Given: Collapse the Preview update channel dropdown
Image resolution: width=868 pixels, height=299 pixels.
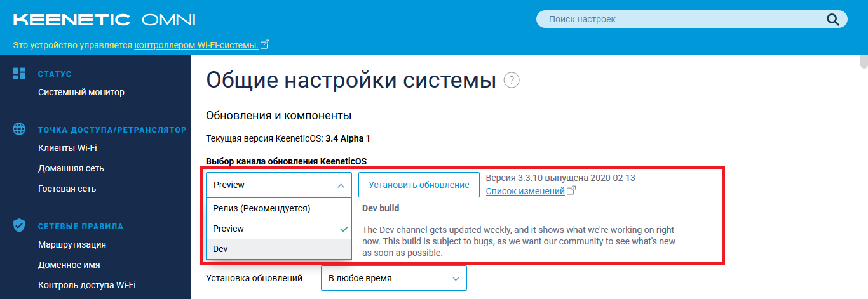Looking at the screenshot, I should pos(278,185).
